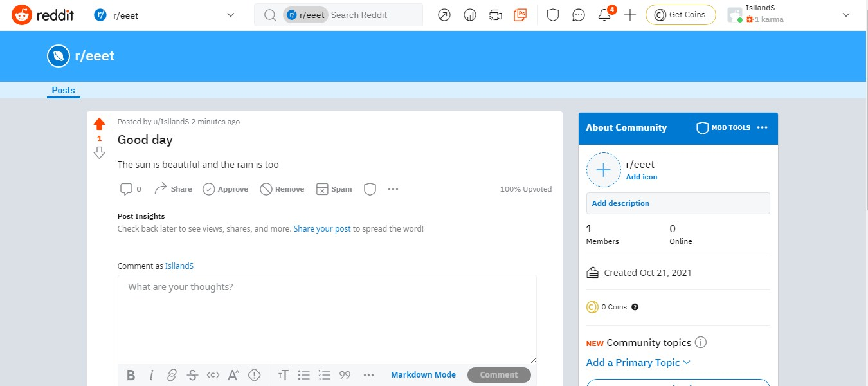This screenshot has height=386, width=868.
Task: Share the Good day post
Action: [173, 189]
